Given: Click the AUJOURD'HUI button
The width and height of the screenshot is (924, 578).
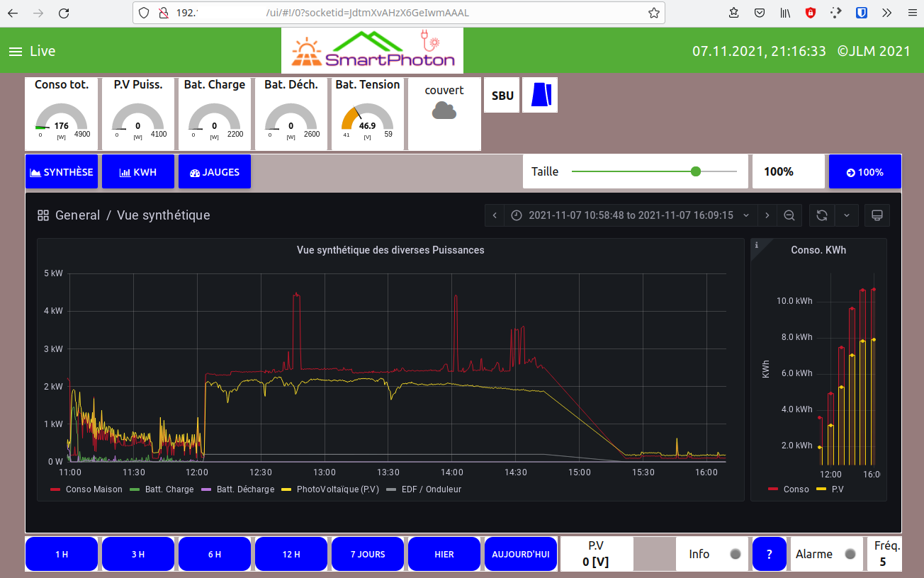Looking at the screenshot, I should pos(521,554).
